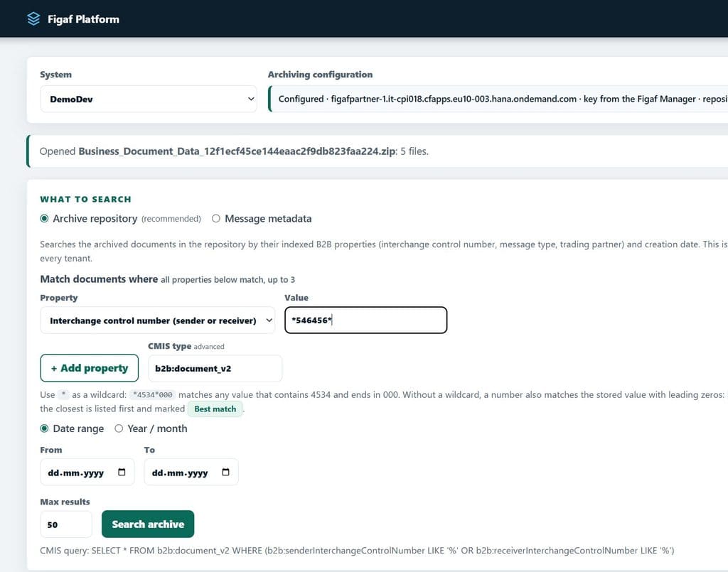Click the Add property button
This screenshot has height=572, width=728.
point(89,368)
